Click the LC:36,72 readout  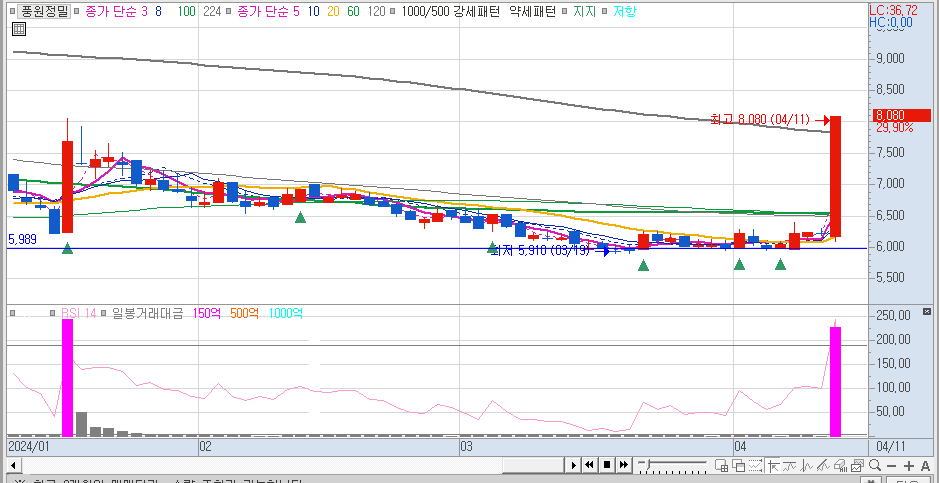pyautogui.click(x=893, y=10)
